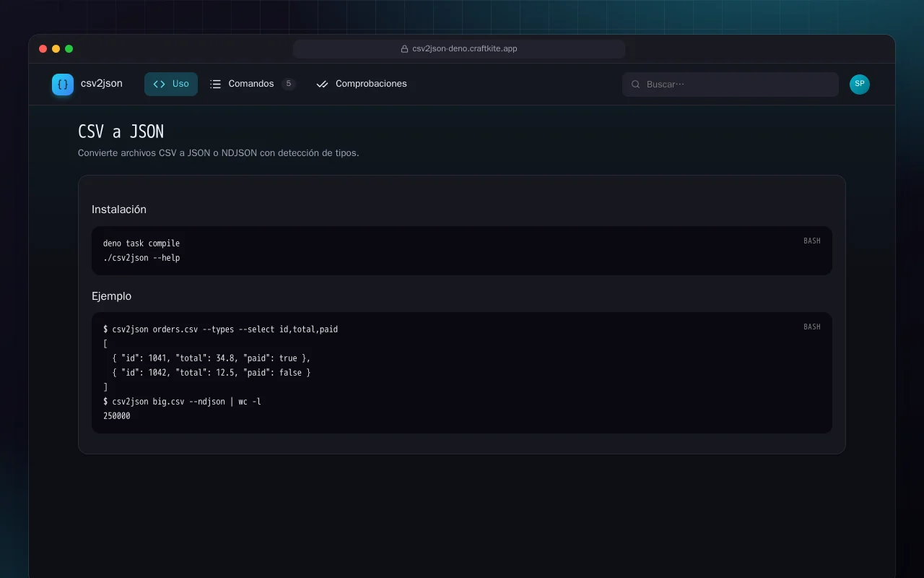Click the BASH label in Instalación block

coord(812,241)
